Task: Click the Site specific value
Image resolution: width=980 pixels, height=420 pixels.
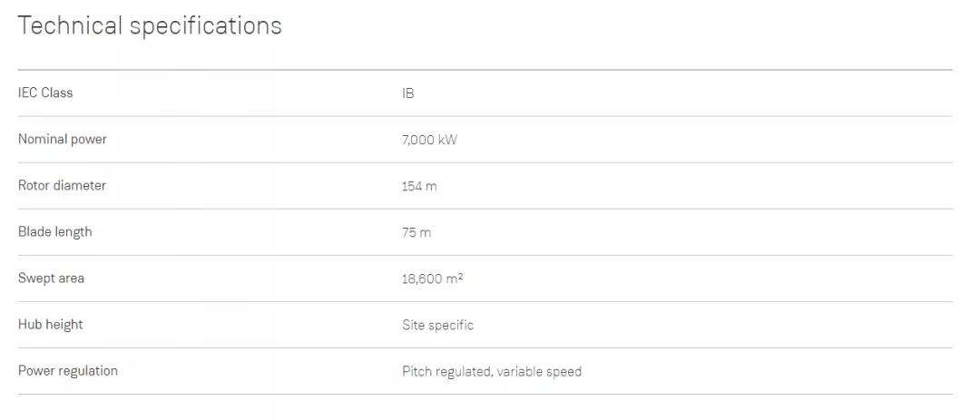Action: [437, 325]
